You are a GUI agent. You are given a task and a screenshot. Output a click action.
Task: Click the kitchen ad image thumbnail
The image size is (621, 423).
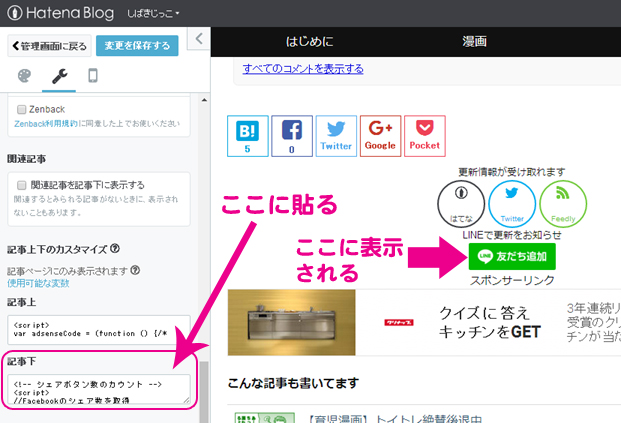pos(291,322)
